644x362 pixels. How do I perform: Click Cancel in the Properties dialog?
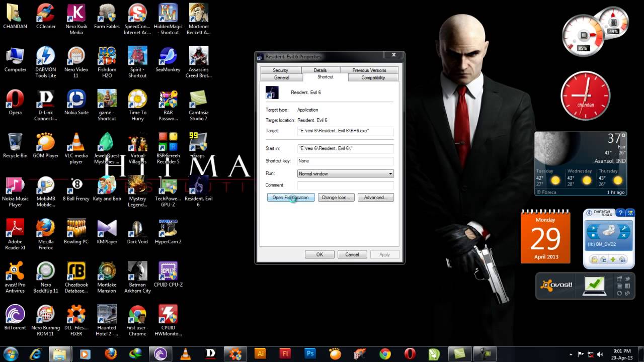pyautogui.click(x=352, y=254)
